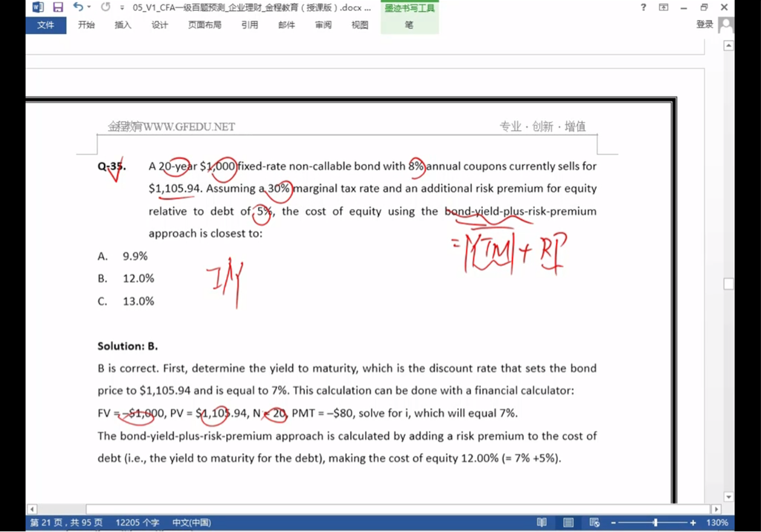The height and width of the screenshot is (532, 761).
Task: Click the vertical scrollbar down arrow
Action: click(x=728, y=497)
